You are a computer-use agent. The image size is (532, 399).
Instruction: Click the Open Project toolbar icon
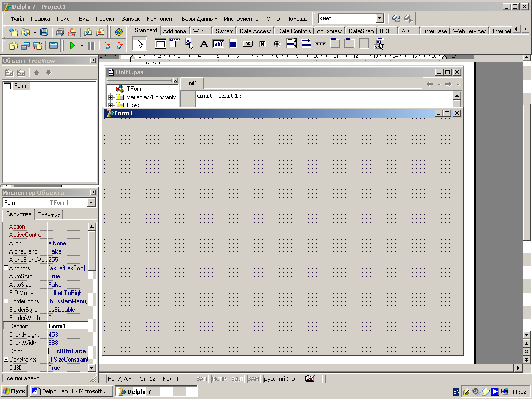pos(72,32)
